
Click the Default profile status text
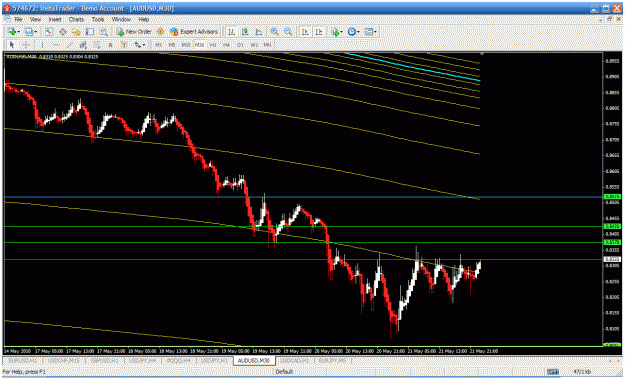[284, 372]
